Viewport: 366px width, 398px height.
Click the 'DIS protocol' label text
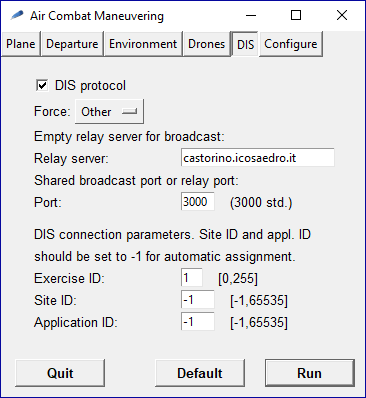[x=90, y=86]
